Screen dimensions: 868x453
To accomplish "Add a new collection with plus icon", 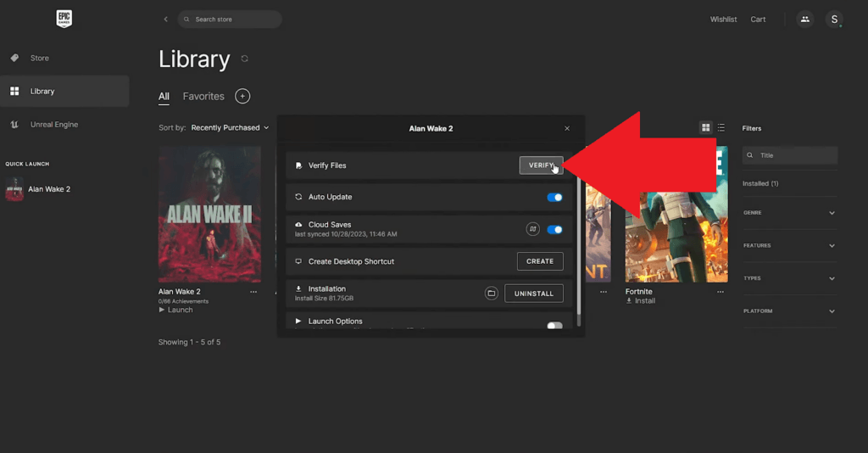I will [242, 97].
